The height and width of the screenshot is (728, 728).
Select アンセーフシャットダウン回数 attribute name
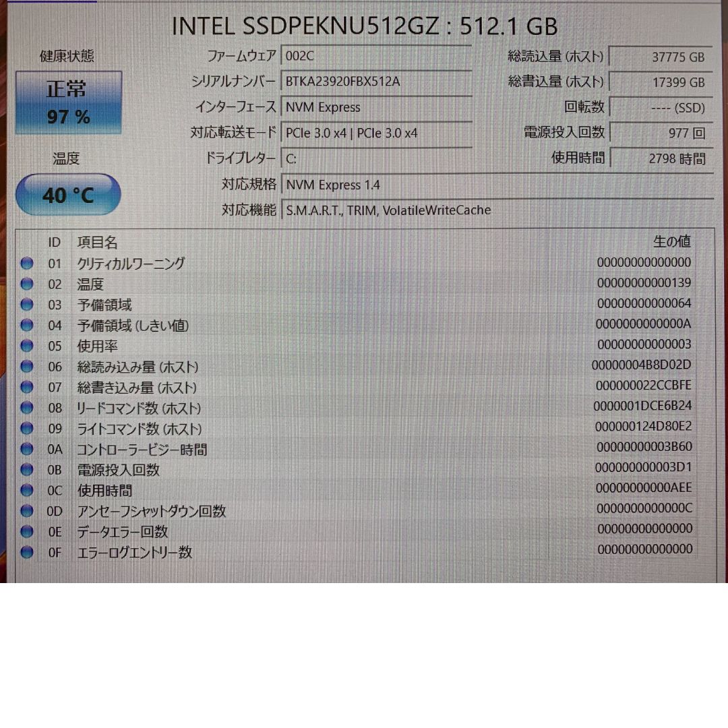(152, 511)
